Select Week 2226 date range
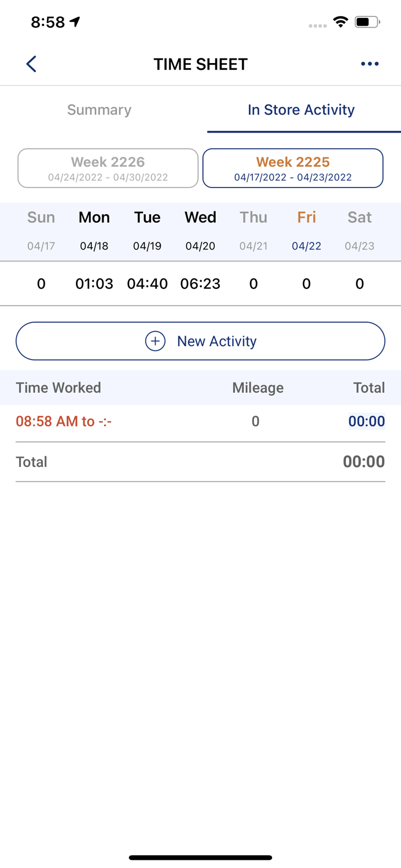 point(108,168)
